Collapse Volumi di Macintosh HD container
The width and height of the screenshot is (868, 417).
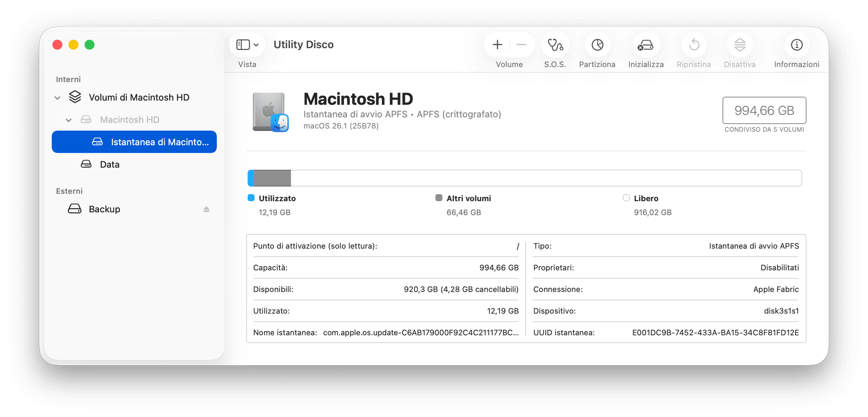pos(57,98)
